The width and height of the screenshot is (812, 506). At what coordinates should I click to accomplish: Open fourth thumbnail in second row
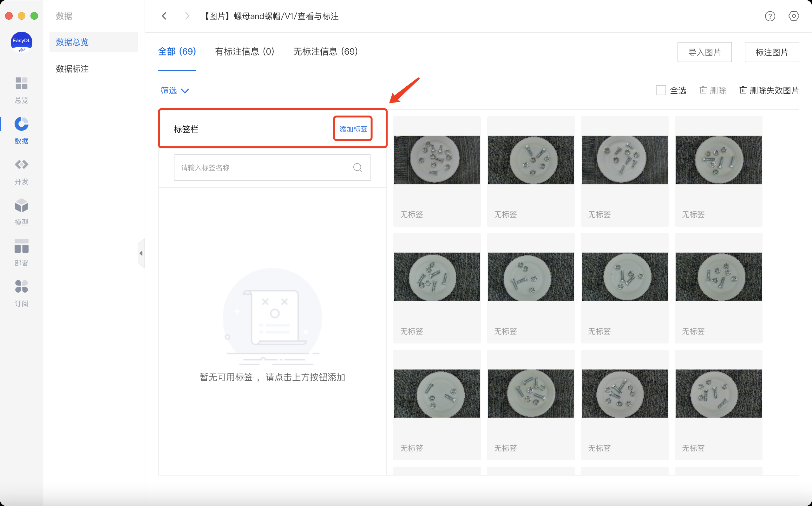tap(718, 276)
